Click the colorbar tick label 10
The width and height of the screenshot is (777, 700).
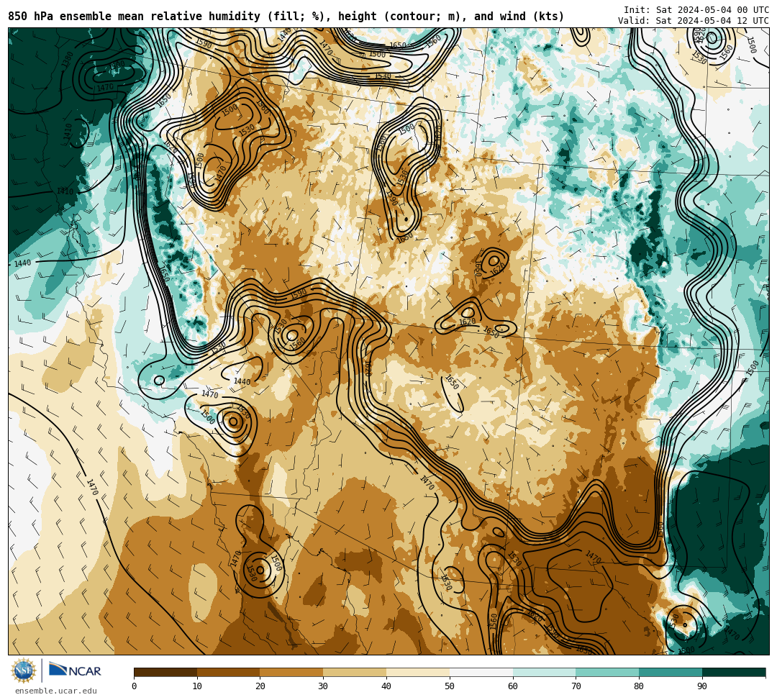[x=197, y=686]
